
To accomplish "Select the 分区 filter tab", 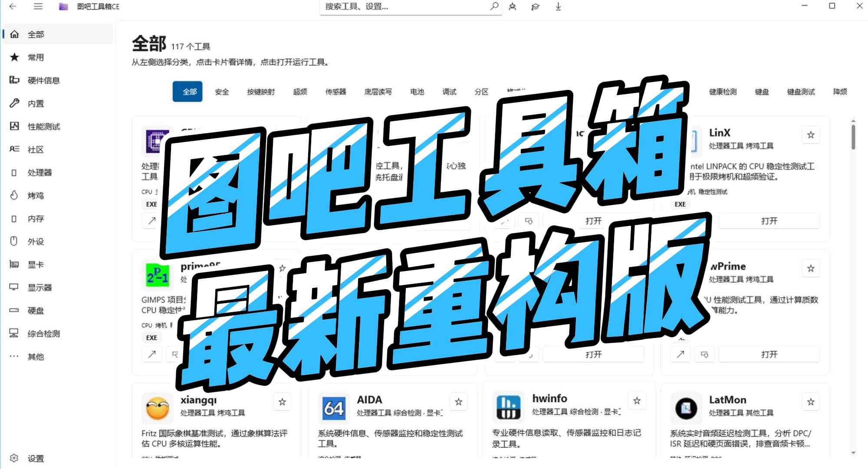I will 481,92.
